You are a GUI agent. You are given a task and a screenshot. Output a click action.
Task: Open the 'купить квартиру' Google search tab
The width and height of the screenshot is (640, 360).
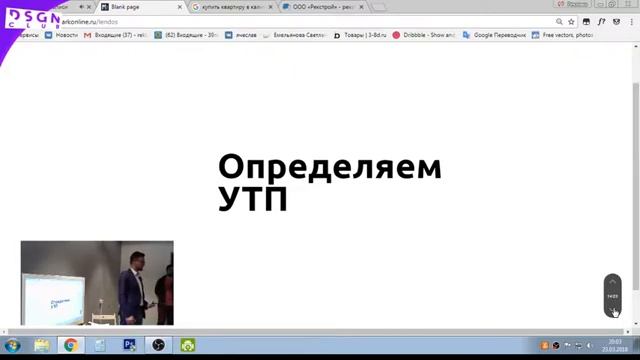[x=233, y=7]
